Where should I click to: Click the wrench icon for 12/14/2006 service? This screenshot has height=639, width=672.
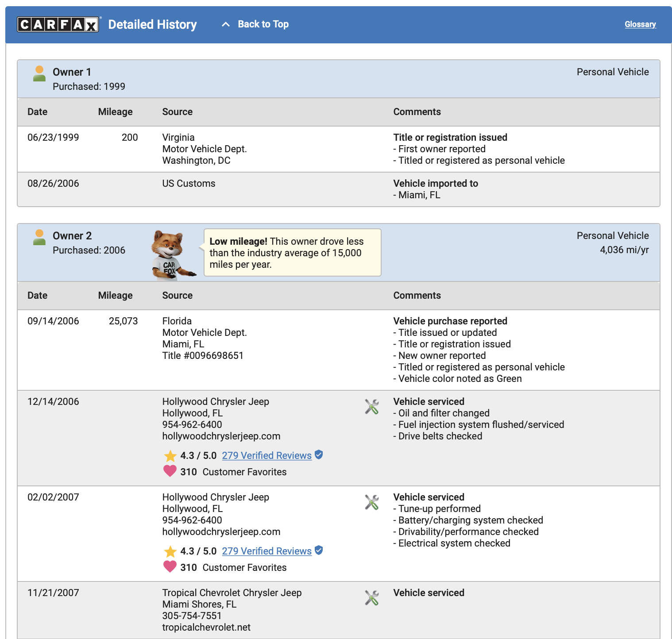372,407
